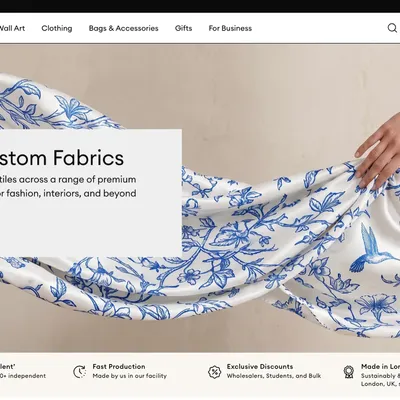Click the Fast Production clock icon
This screenshot has width=400, height=400.
pyautogui.click(x=80, y=371)
